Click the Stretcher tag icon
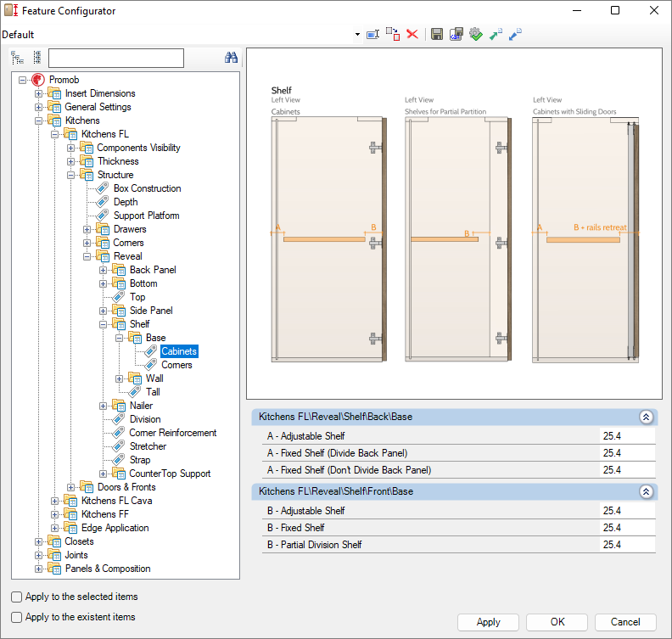Screen dimensions: 672x639 [x=118, y=446]
